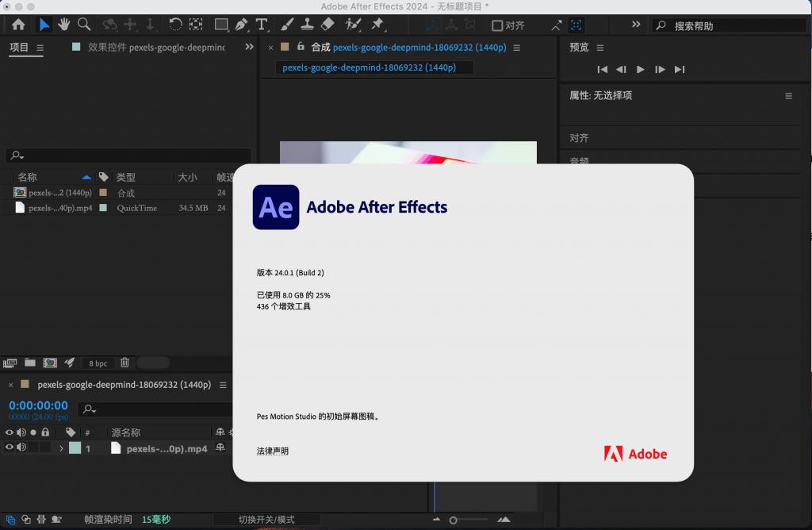Activate the Zoom tool
Screen dimensions: 812x530
[82, 25]
